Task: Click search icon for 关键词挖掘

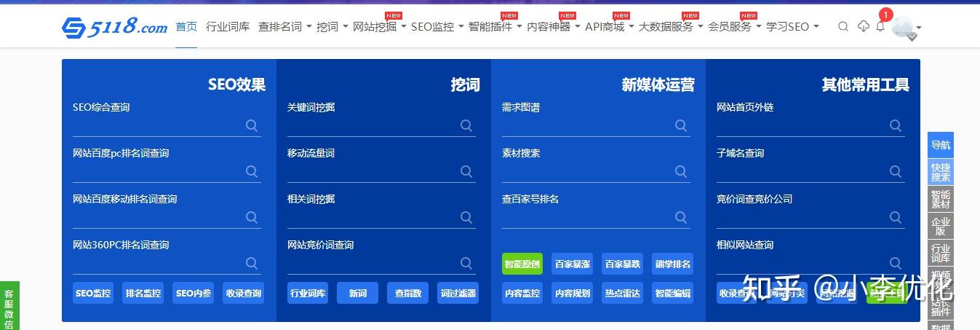Action: click(x=466, y=125)
